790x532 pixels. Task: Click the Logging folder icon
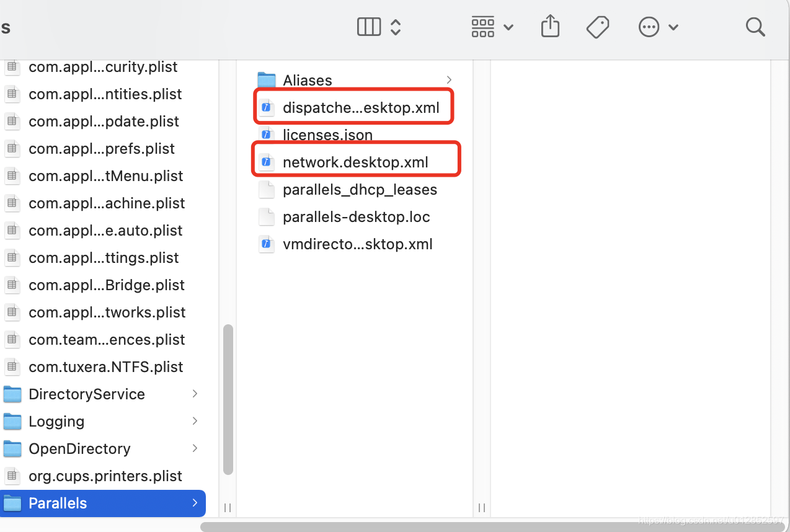click(12, 421)
